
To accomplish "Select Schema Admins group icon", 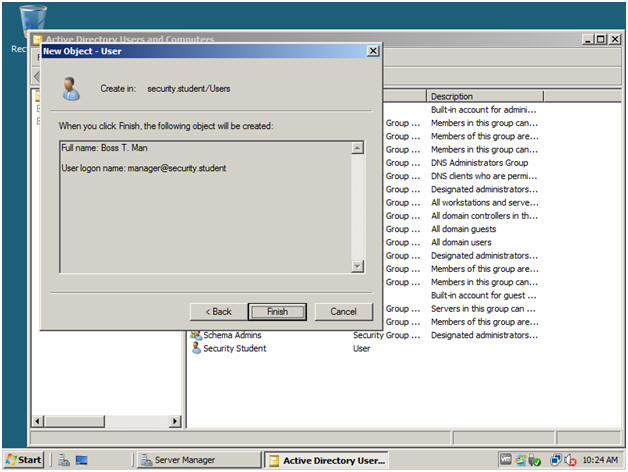I will (196, 335).
